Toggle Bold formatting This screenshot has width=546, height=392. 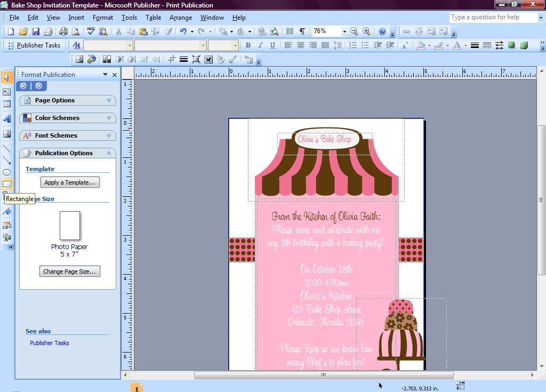tap(248, 45)
